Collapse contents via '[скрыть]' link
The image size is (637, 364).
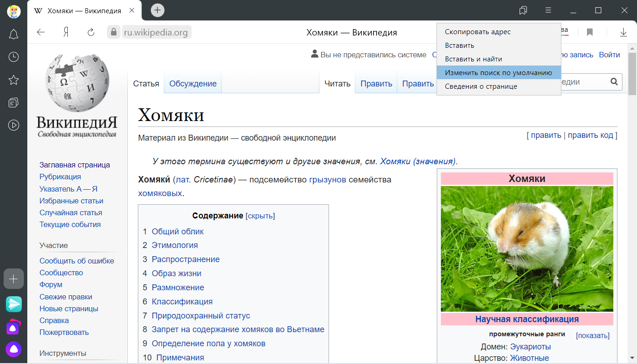pos(260,216)
